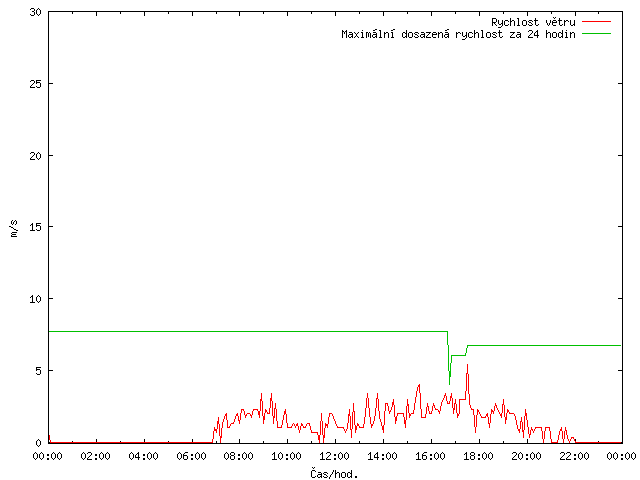The width and height of the screenshot is (640, 480).
Task: Click the x-axis label 10:00
Action: pos(287,456)
